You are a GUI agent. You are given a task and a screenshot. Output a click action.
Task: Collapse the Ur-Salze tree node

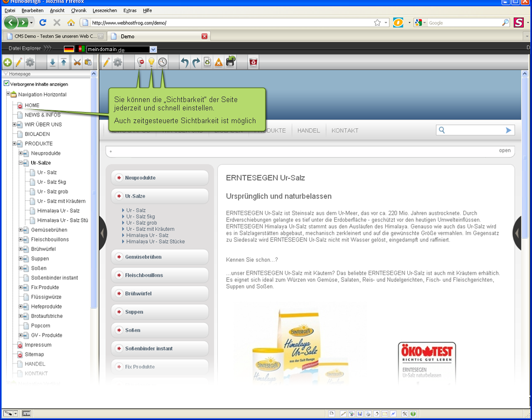pyautogui.click(x=21, y=163)
